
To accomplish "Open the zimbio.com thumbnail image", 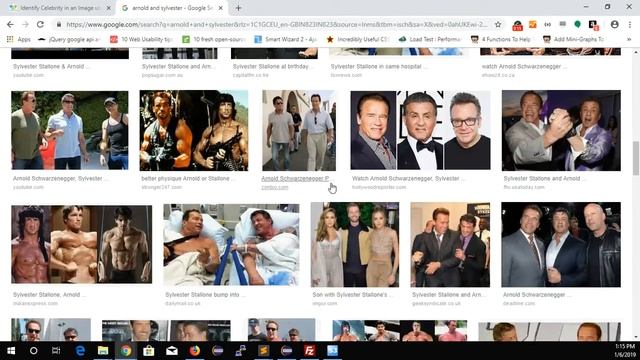I will tap(299, 130).
